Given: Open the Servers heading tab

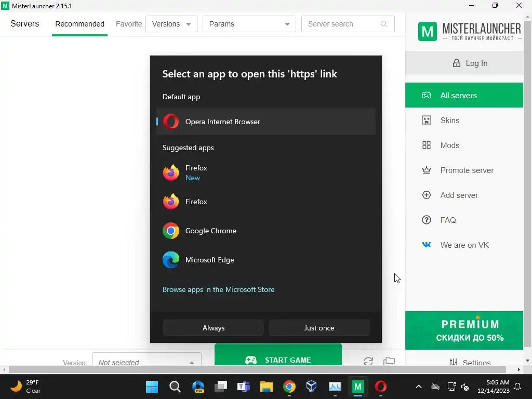Looking at the screenshot, I should point(25,24).
